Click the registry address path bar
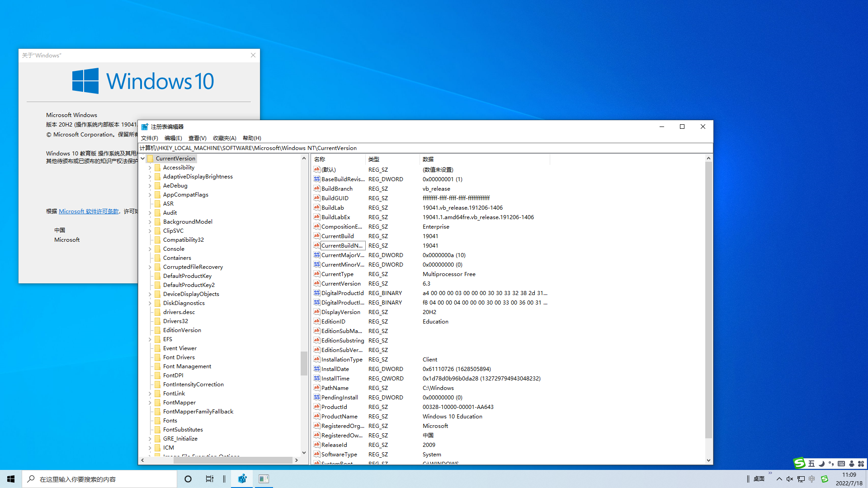This screenshot has height=488, width=868. [x=425, y=148]
